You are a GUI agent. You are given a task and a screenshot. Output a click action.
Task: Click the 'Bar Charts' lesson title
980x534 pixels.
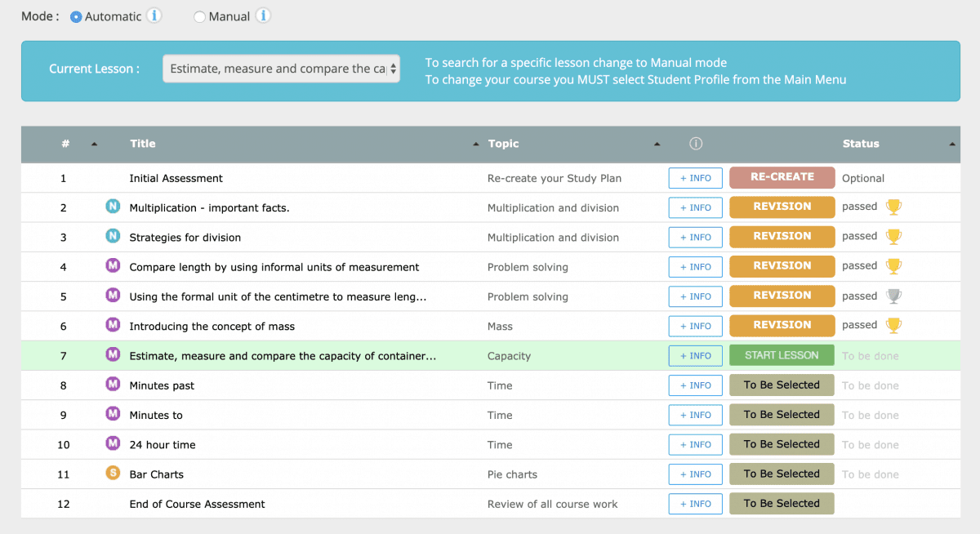click(x=156, y=474)
